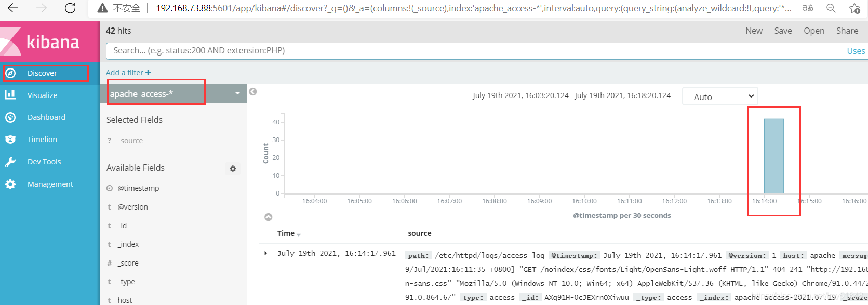Click the browser zoom magnifier icon

[831, 8]
